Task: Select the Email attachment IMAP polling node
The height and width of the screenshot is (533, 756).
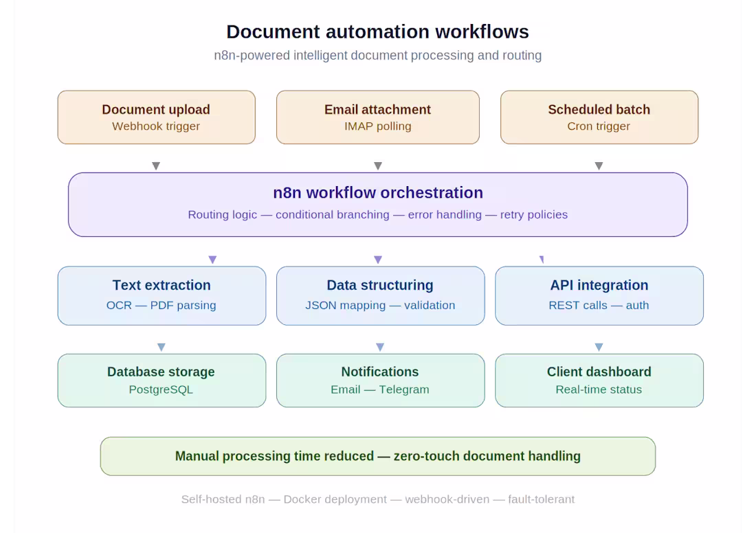Action: pyautogui.click(x=377, y=117)
